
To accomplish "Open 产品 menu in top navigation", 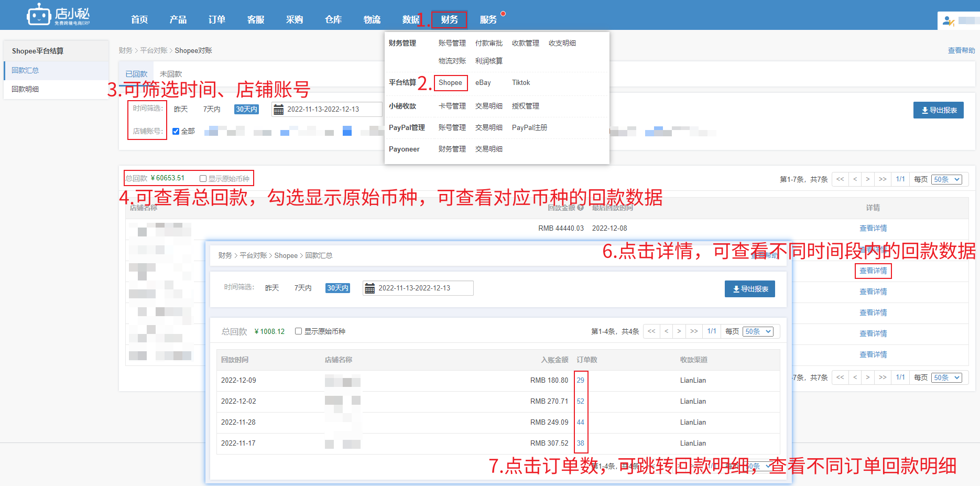I will [178, 19].
